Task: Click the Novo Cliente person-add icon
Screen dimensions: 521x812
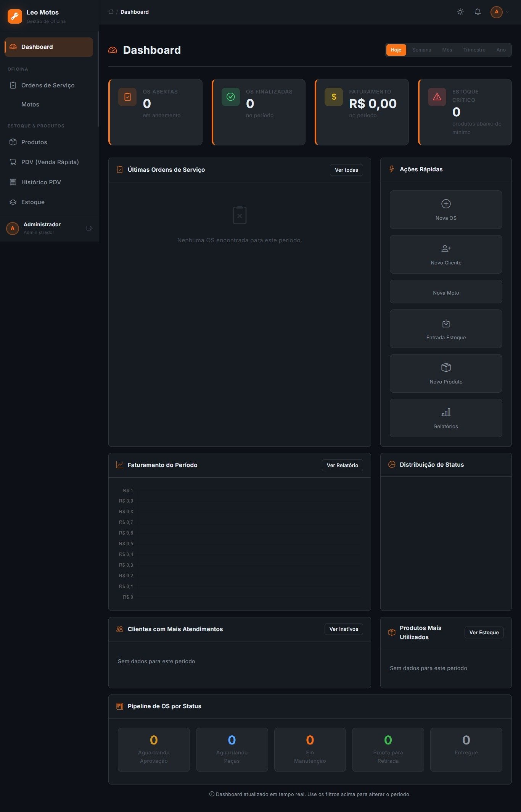Action: [x=446, y=248]
